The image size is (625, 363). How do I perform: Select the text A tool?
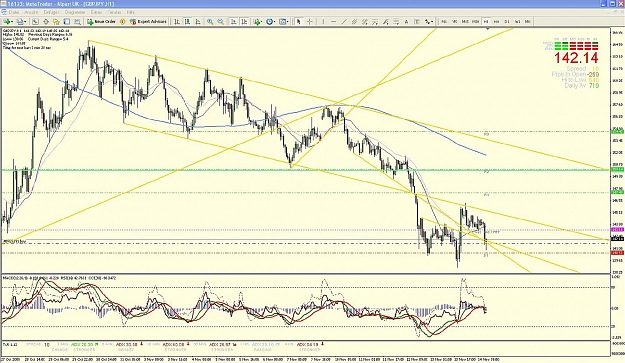406,22
